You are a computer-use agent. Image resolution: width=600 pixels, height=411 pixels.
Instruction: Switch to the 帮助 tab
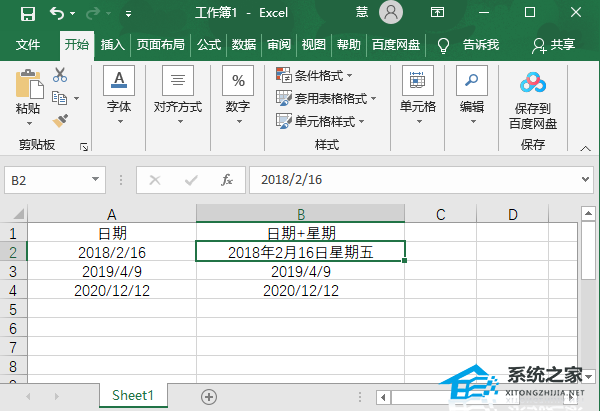pyautogui.click(x=349, y=45)
